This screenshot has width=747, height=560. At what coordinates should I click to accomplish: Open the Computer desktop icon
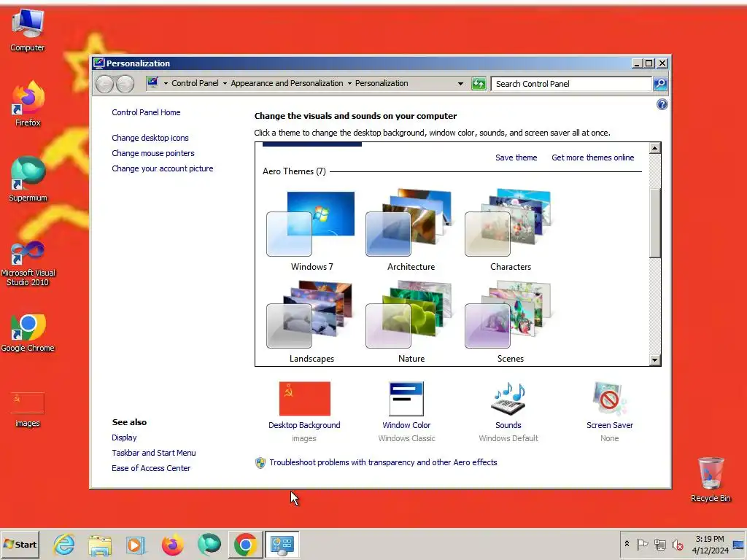27,30
